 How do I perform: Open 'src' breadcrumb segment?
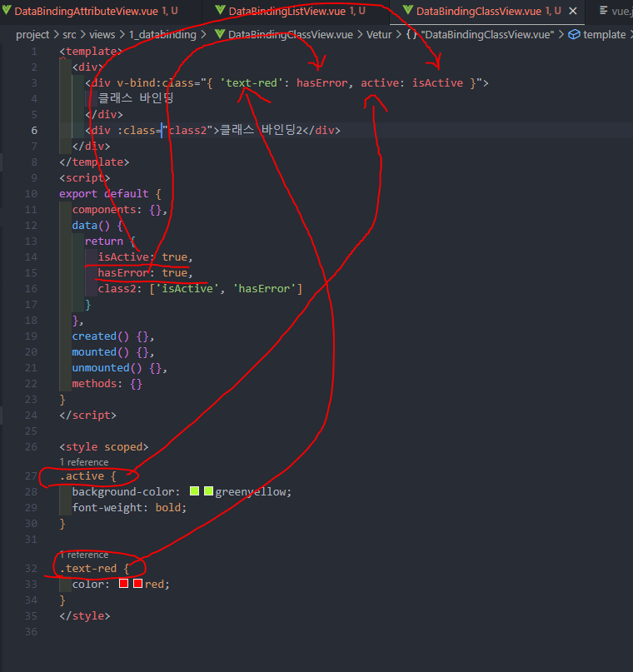tap(69, 35)
